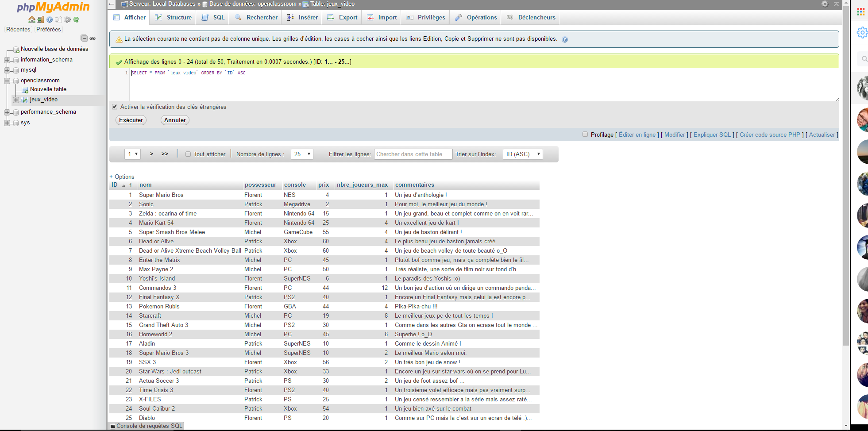868x431 pixels.
Task: Click the ID column sort arrow
Action: coord(124,185)
